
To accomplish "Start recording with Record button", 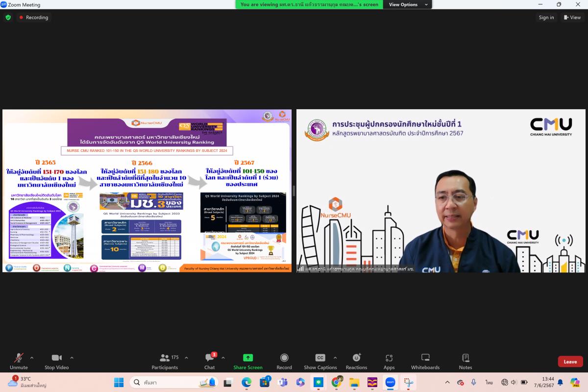I will coord(284,361).
